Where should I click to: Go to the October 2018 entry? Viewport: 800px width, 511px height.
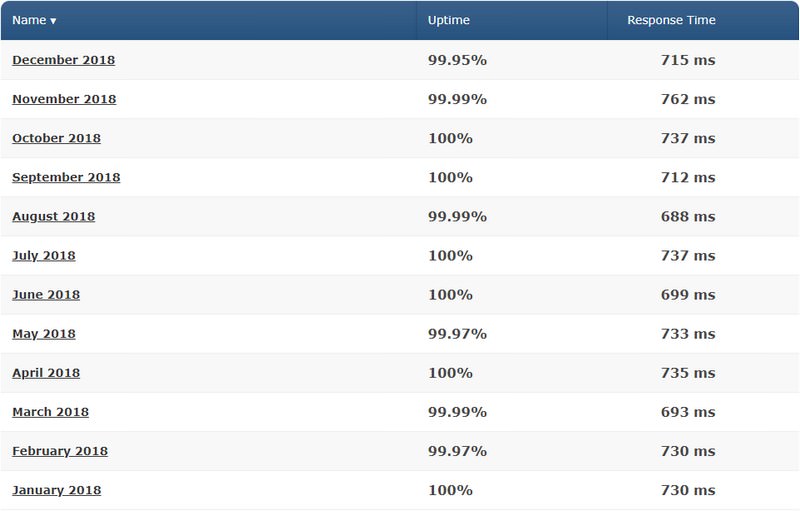point(56,138)
